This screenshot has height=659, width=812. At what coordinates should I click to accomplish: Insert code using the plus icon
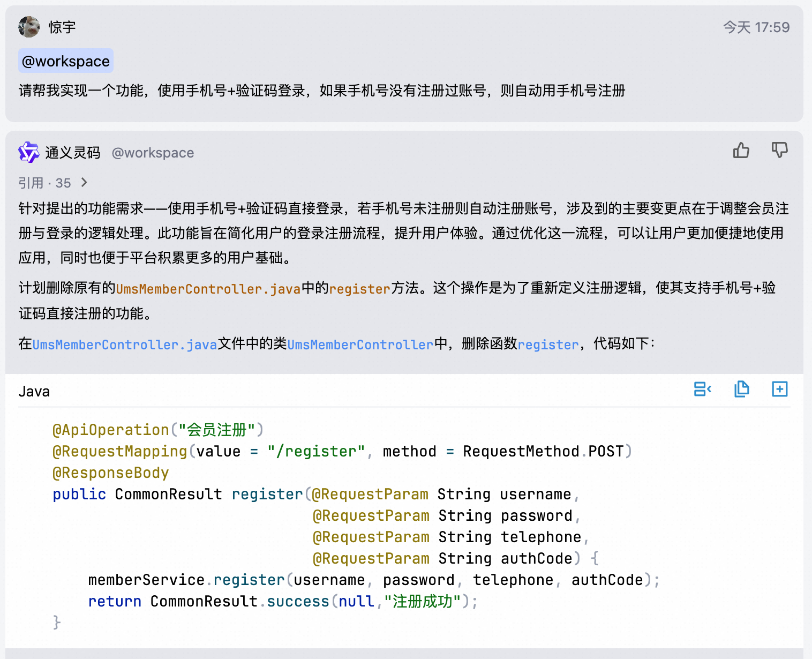point(779,389)
